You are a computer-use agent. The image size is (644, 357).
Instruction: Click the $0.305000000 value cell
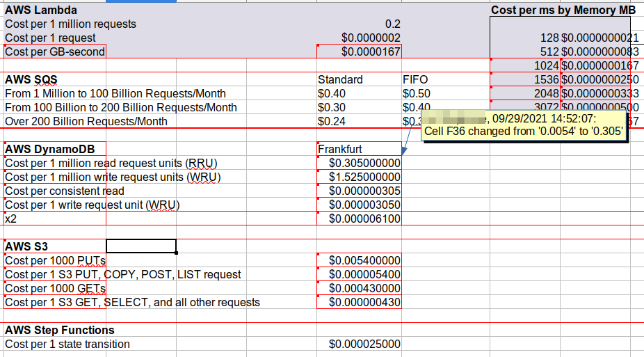360,163
